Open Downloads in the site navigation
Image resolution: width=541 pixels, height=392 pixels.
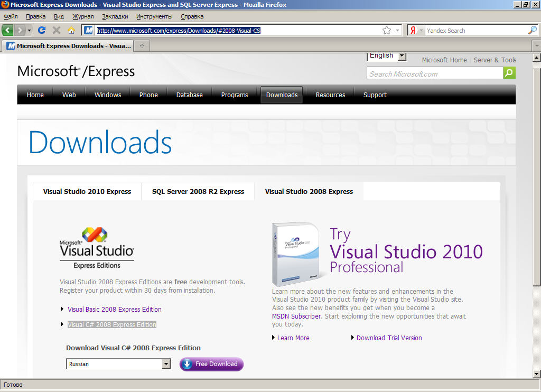point(282,95)
